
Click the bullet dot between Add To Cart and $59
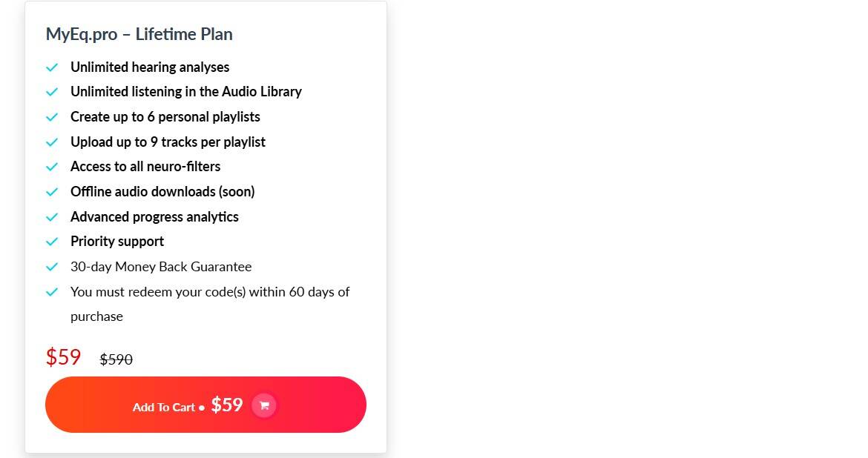coord(200,407)
